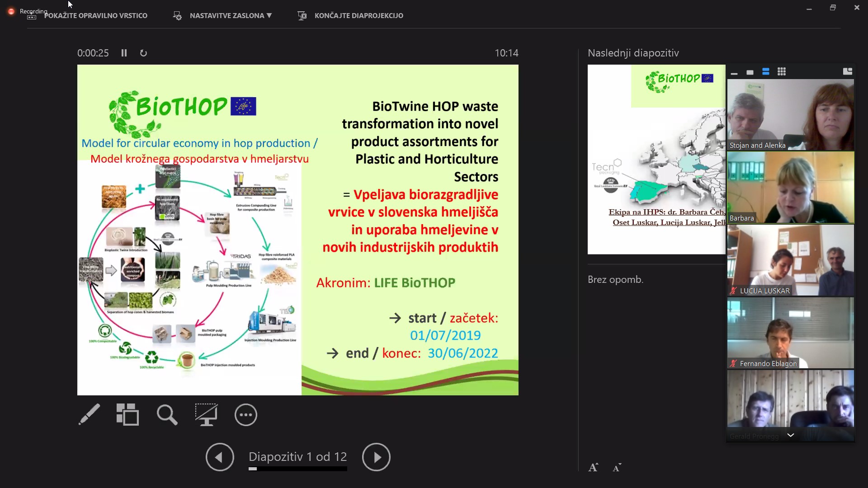Decrease the notes text size
Viewport: 868px width, 488px height.
617,468
